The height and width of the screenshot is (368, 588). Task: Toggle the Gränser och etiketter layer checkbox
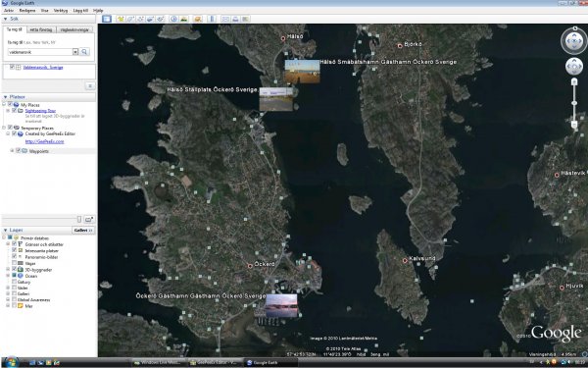(x=15, y=244)
